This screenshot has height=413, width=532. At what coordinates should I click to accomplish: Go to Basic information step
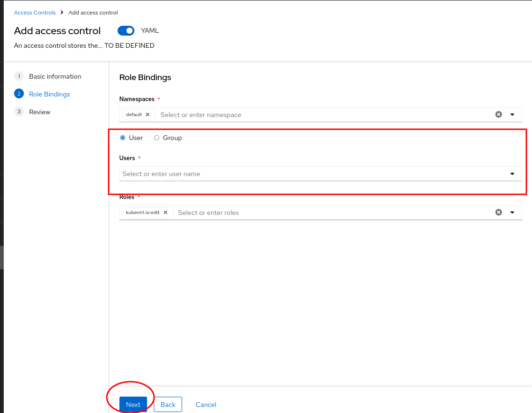[55, 76]
